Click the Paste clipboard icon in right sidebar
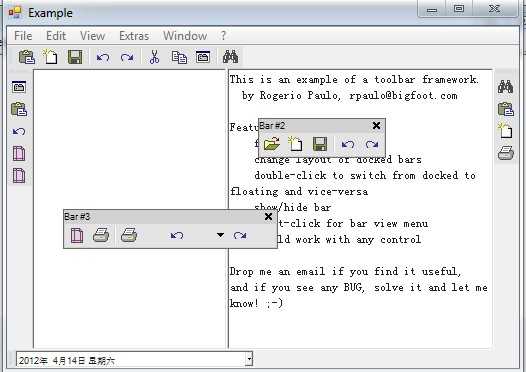Image resolution: width=526 pixels, height=372 pixels. pyautogui.click(x=506, y=109)
